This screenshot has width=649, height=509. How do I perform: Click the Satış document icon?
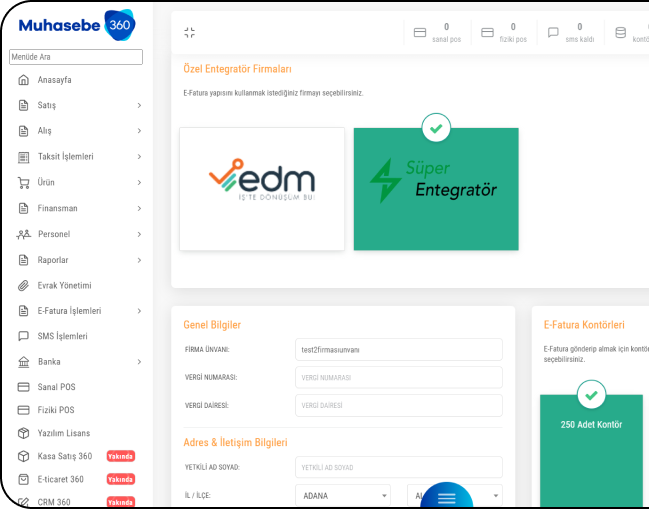click(x=24, y=105)
